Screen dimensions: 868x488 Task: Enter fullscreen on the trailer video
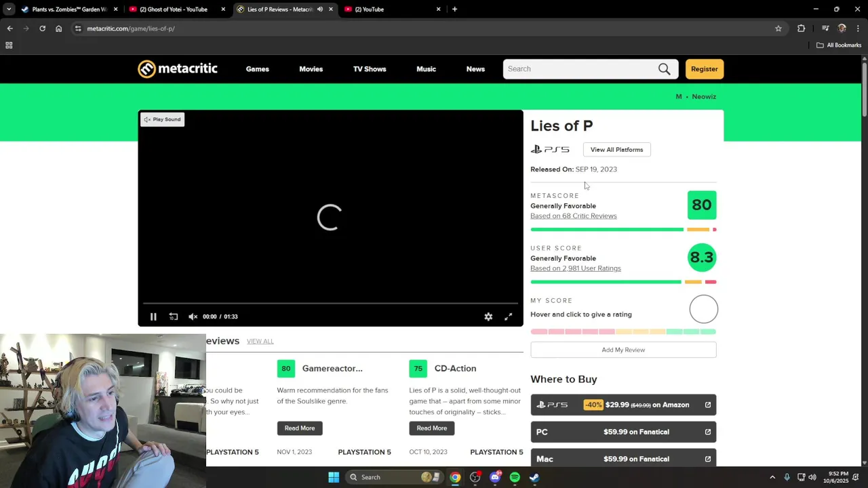point(508,317)
